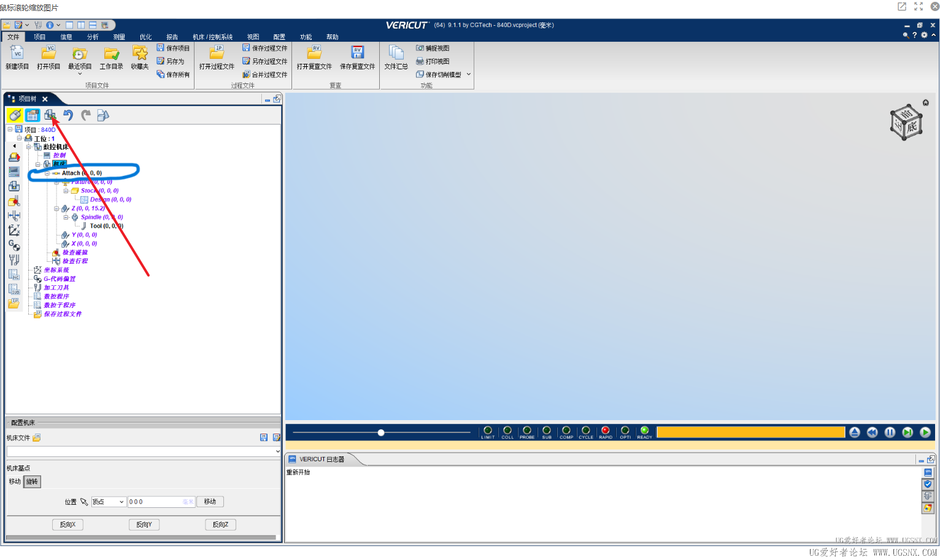
Task: Click the 反向Y button
Action: [x=144, y=524]
